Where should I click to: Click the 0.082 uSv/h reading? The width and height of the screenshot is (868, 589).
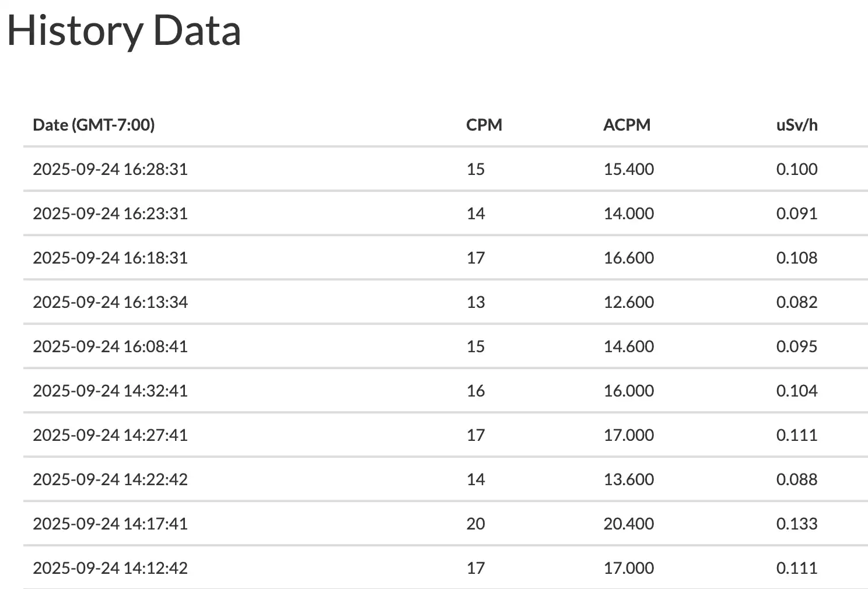[x=797, y=302]
